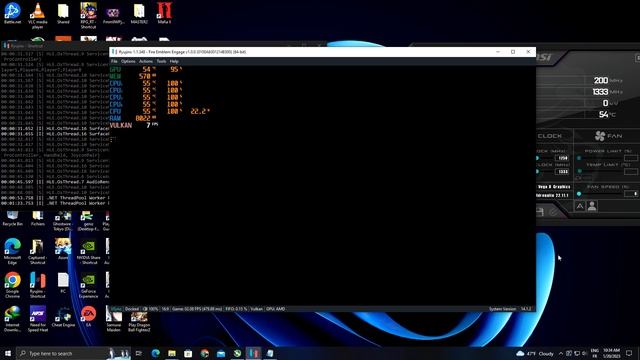The width and height of the screenshot is (640, 360).
Task: Click the System Version text in the status bar
Action: click(x=503, y=309)
